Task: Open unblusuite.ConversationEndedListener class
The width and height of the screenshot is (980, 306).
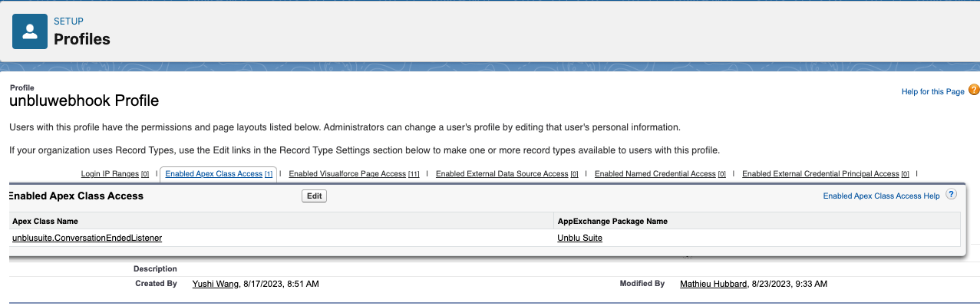Action: coord(87,238)
